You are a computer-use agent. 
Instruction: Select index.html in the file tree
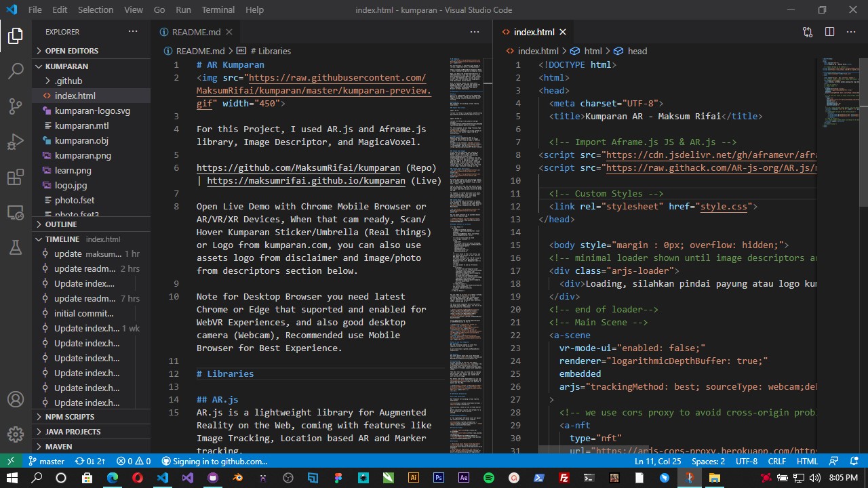[x=91, y=96]
